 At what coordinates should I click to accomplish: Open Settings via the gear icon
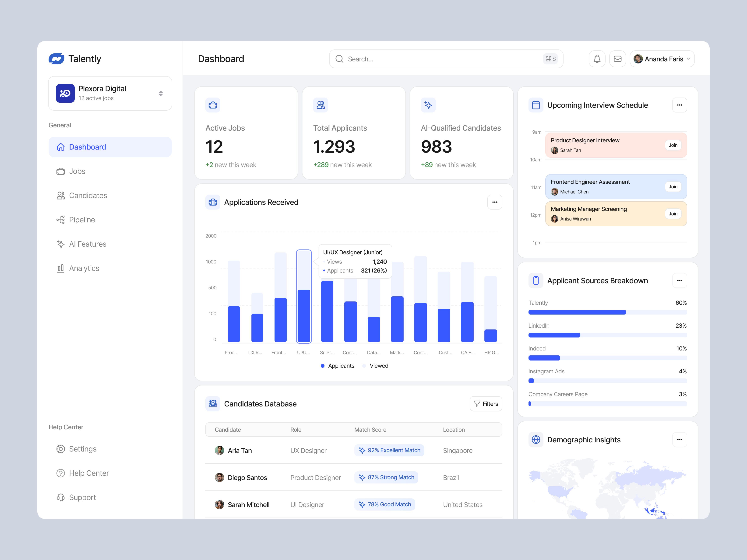click(x=61, y=449)
